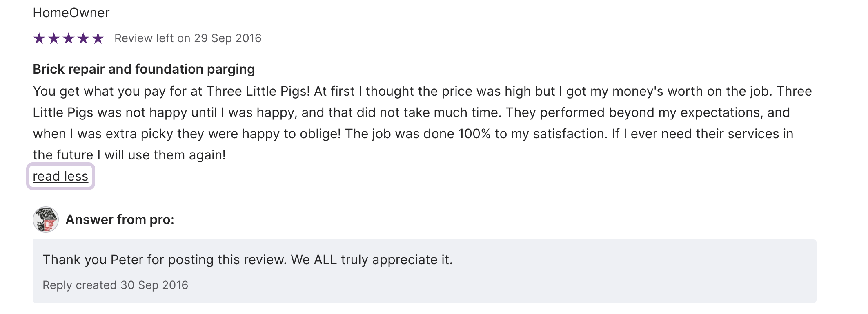Click the 'Answer from pro:' heading
Viewport: 868px width, 314px height.
click(x=120, y=220)
